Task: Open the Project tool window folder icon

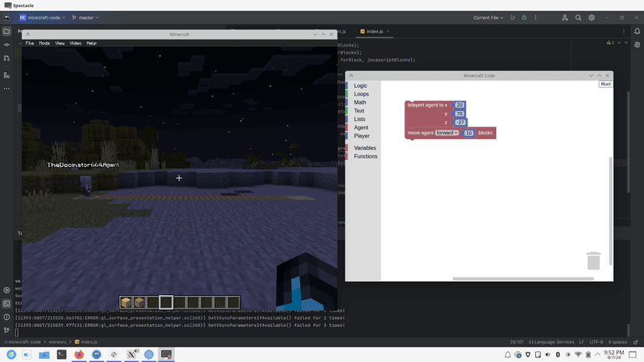Action: (6, 31)
